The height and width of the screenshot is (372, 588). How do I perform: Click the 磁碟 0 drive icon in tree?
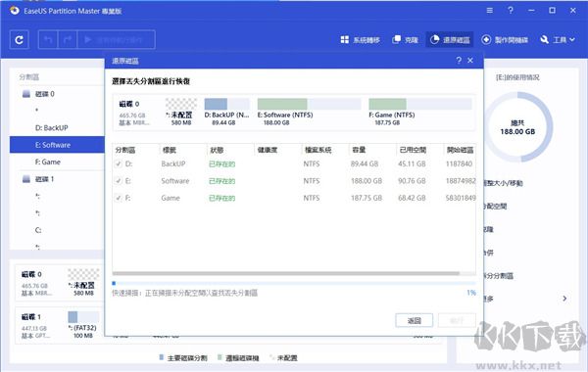26,94
